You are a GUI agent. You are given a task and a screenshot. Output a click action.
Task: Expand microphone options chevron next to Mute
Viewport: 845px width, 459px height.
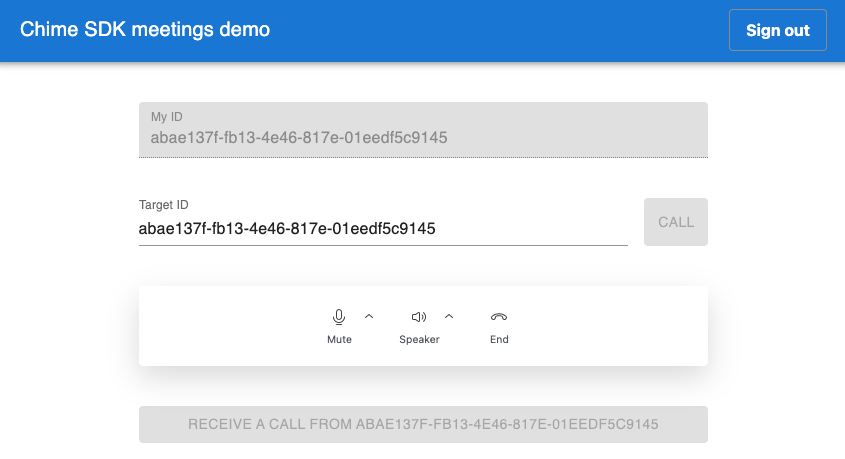point(369,316)
